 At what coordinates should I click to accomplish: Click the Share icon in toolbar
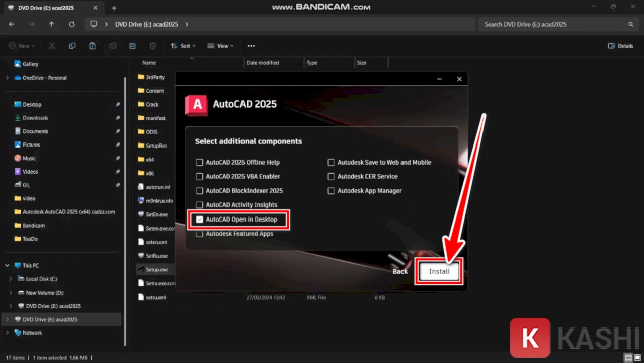pos(133,46)
